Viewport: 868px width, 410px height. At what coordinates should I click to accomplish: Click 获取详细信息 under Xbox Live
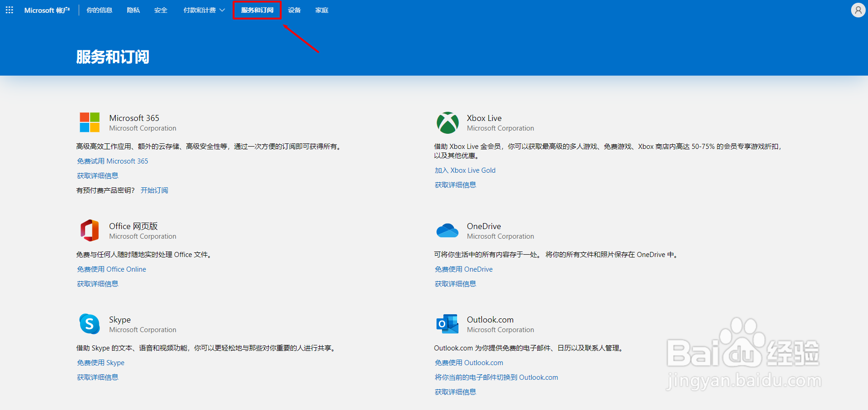pos(455,185)
